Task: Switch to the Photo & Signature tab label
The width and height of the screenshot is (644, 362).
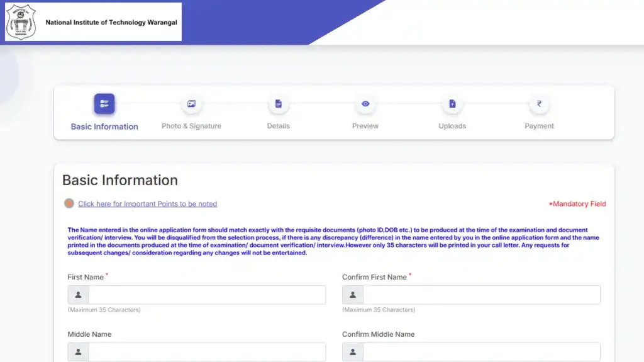Action: pos(191,126)
